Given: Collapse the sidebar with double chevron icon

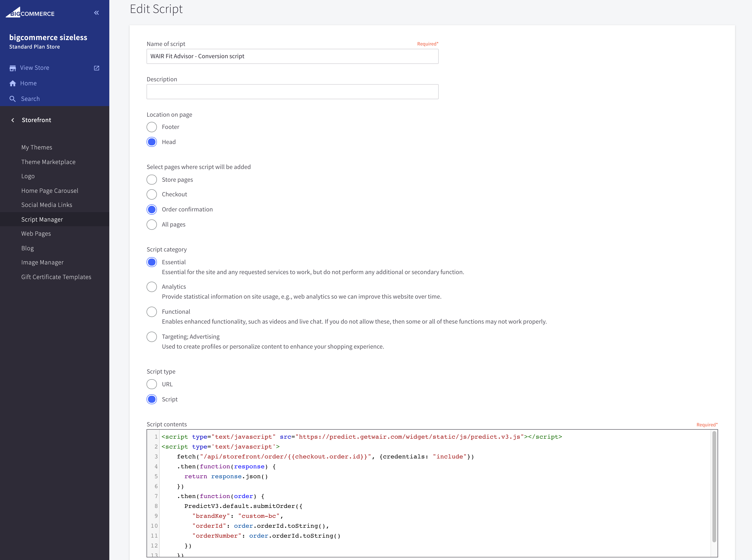Looking at the screenshot, I should click(x=97, y=13).
